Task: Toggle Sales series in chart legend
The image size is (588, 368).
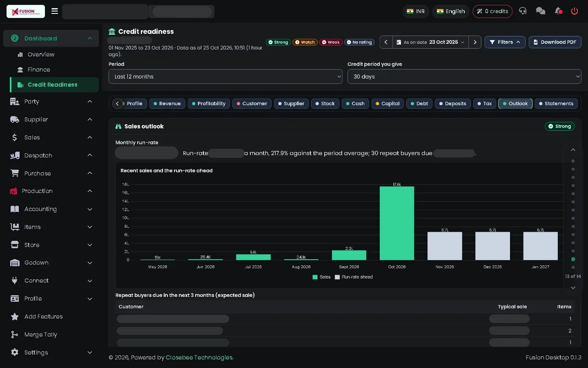Action: click(x=321, y=277)
